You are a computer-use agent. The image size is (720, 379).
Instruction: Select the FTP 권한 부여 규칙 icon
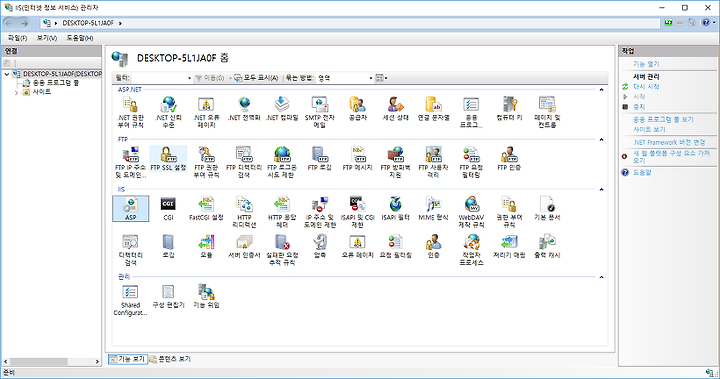[206, 162]
